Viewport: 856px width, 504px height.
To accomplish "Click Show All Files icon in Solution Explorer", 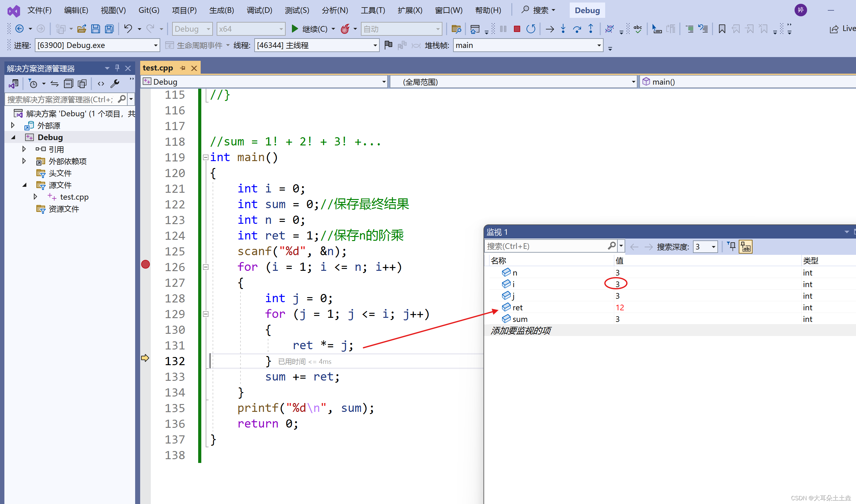I will [82, 84].
